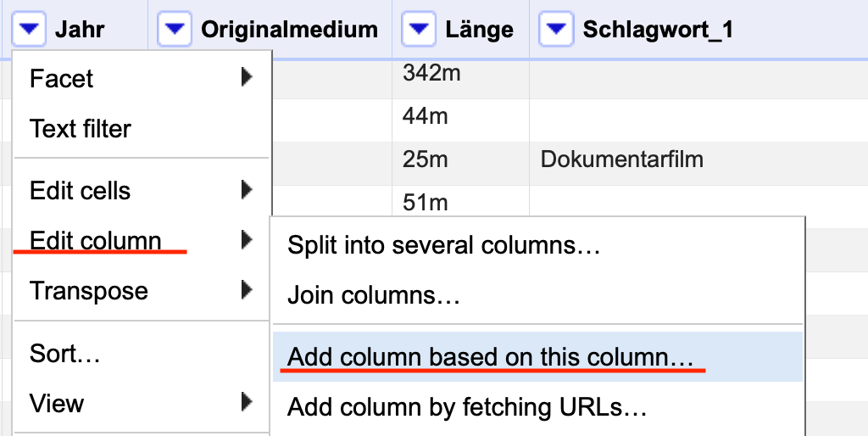Click the 44m cell in Länge column
The image size is (868, 436).
[x=426, y=116]
